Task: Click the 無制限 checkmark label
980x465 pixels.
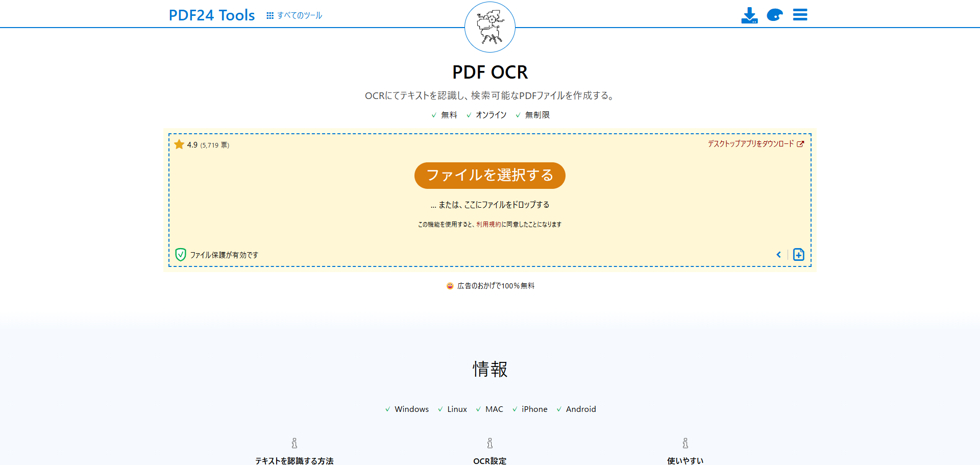Action: [x=537, y=115]
